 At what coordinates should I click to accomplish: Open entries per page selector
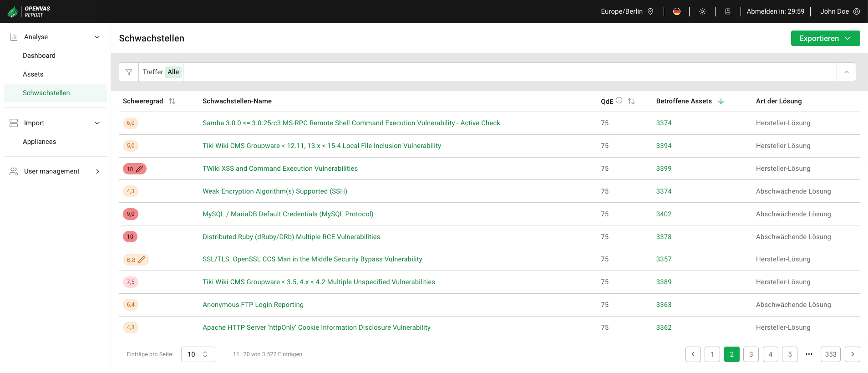[198, 354]
